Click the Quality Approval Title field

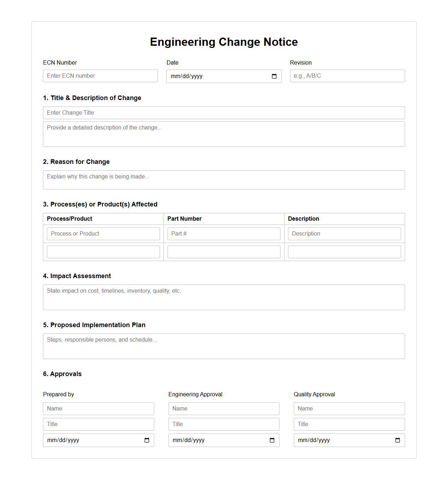(x=349, y=424)
